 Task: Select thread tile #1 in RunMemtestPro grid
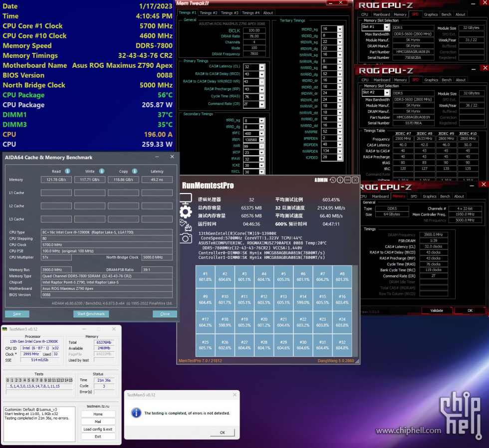point(205,276)
